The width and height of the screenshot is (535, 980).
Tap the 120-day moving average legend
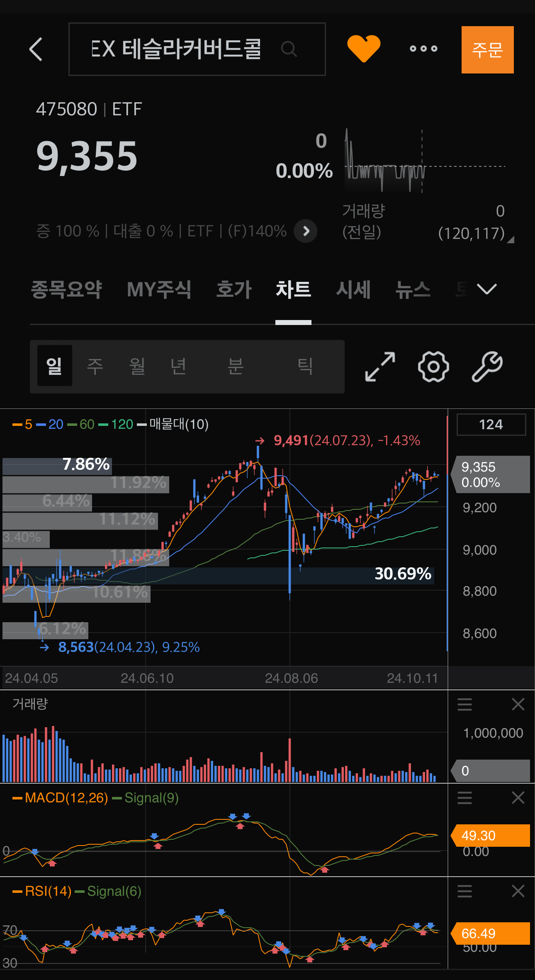116,424
